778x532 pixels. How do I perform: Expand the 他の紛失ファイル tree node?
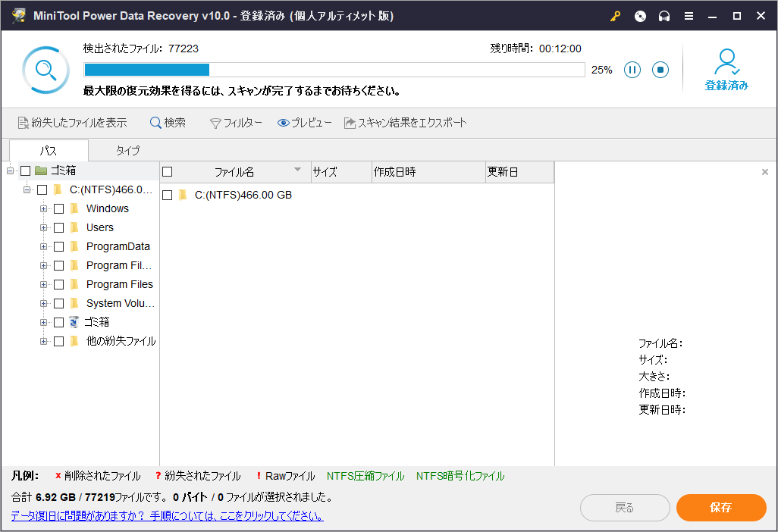point(44,341)
